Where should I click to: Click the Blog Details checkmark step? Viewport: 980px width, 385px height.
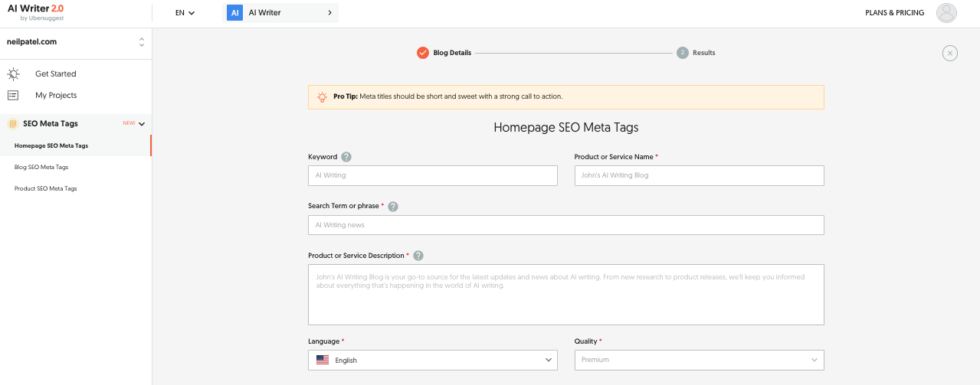click(423, 53)
